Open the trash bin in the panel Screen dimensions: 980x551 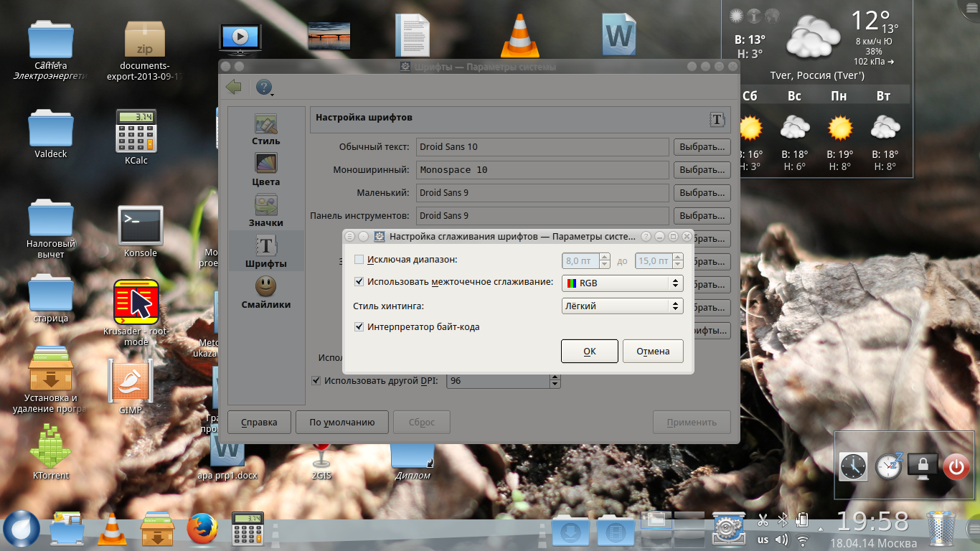[942, 529]
